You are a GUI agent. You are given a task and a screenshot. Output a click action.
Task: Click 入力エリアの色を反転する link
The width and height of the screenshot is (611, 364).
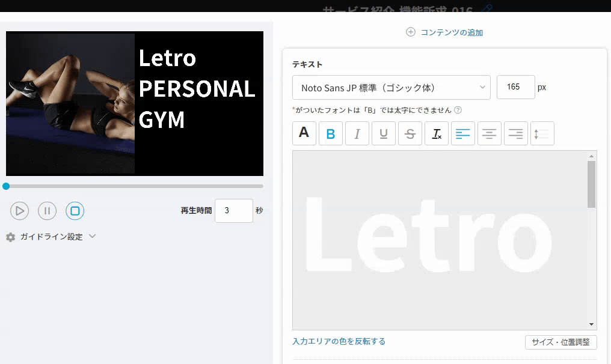[x=339, y=341]
